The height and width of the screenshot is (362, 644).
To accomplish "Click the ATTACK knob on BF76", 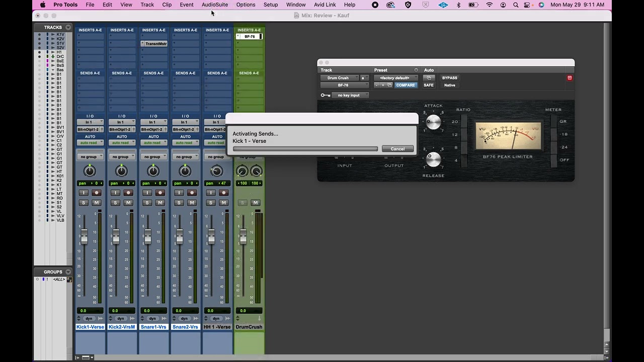I will point(433,122).
